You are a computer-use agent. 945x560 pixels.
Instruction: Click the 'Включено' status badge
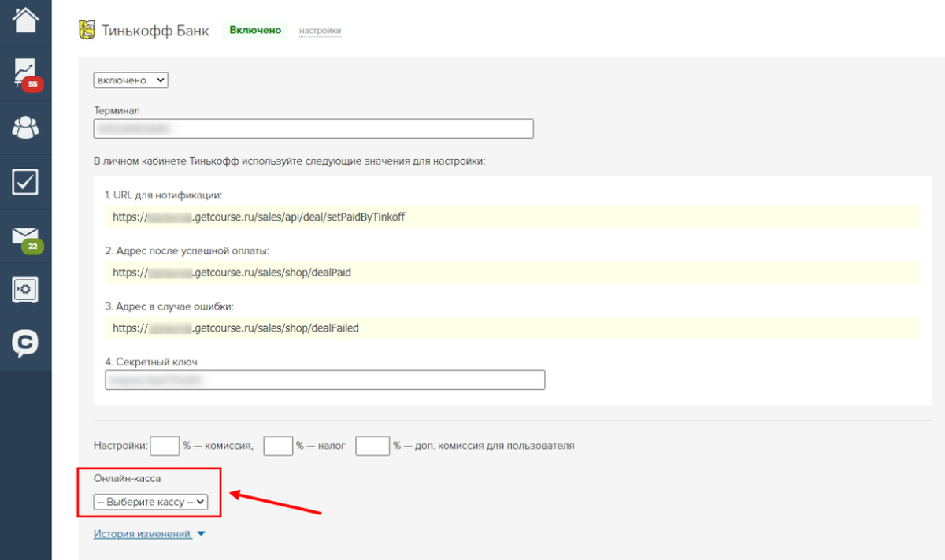pos(255,30)
